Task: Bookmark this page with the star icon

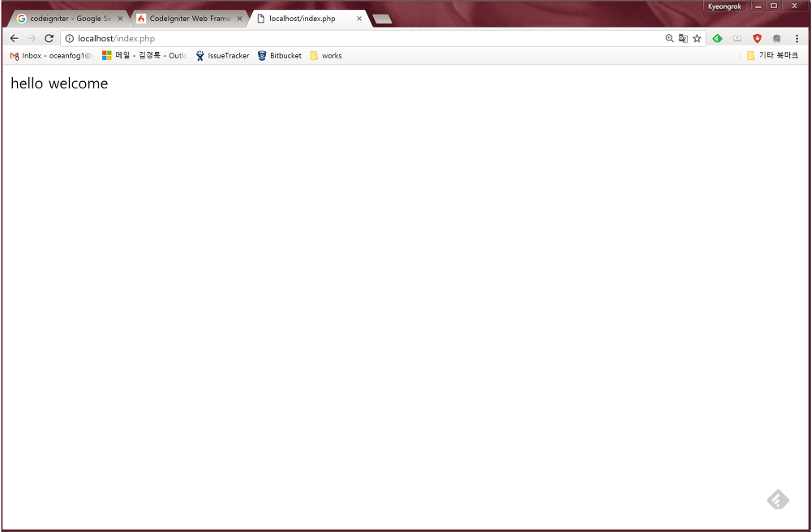Action: [x=697, y=38]
